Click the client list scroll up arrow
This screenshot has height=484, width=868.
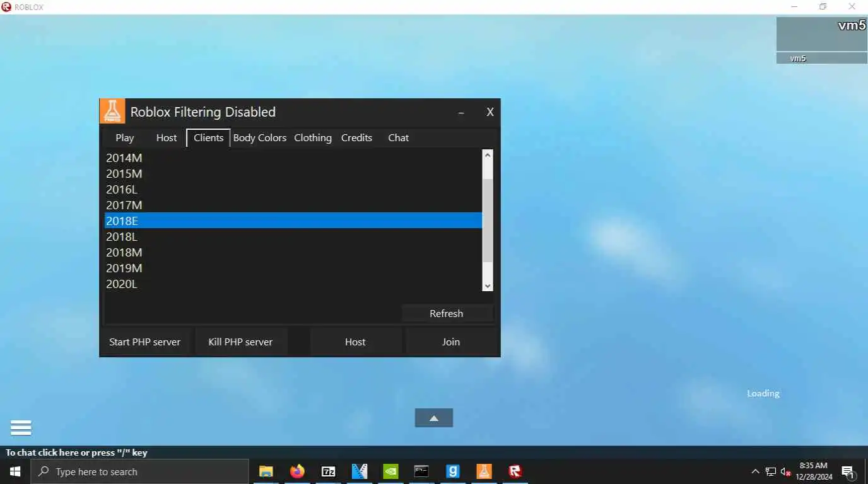pyautogui.click(x=488, y=155)
